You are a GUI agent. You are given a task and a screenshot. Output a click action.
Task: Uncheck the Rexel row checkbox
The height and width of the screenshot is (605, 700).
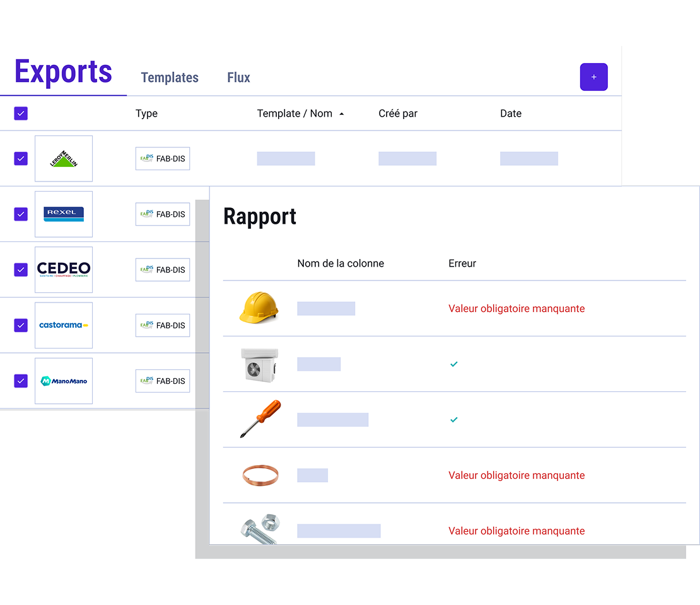click(21, 214)
